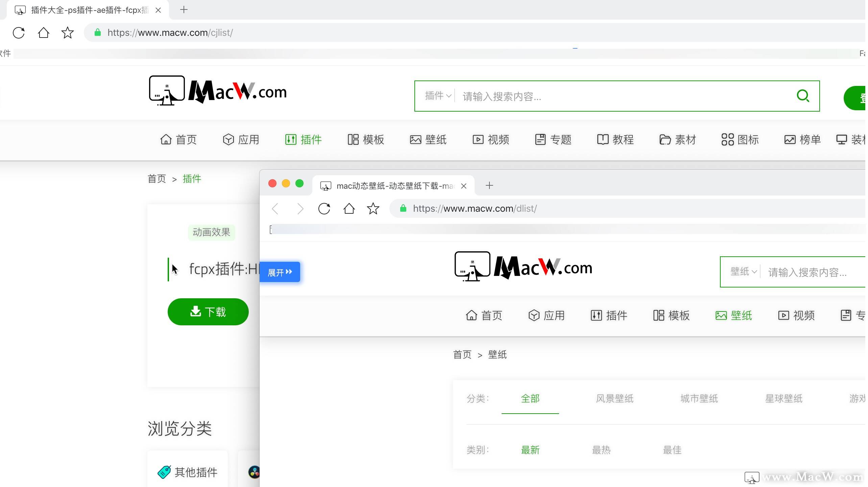Open fcpx插件 title link
This screenshot has height=487, width=868.
point(224,269)
